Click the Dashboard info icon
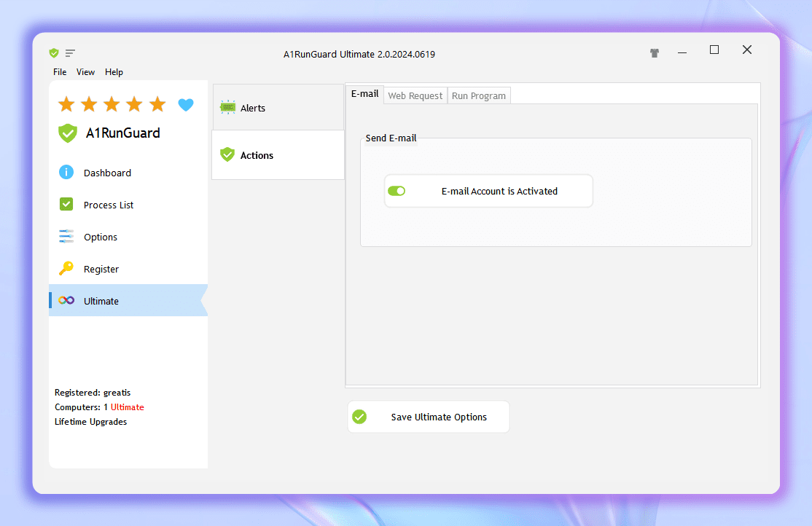The width and height of the screenshot is (812, 526). tap(66, 173)
